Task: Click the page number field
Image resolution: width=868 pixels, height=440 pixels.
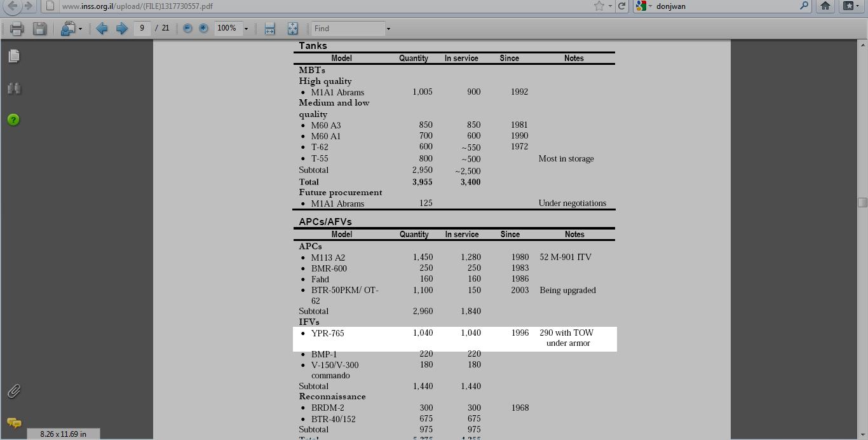Action: (x=142, y=28)
